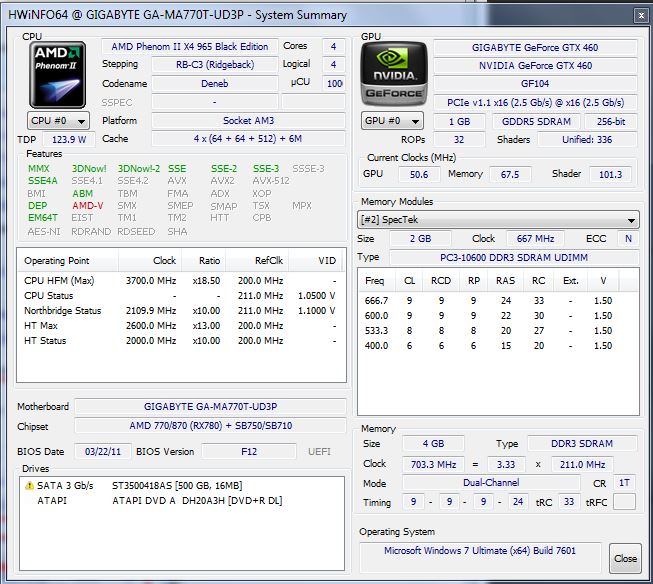Select the 666.7 frequency timing row
The height and width of the screenshot is (584, 653).
pos(498,301)
